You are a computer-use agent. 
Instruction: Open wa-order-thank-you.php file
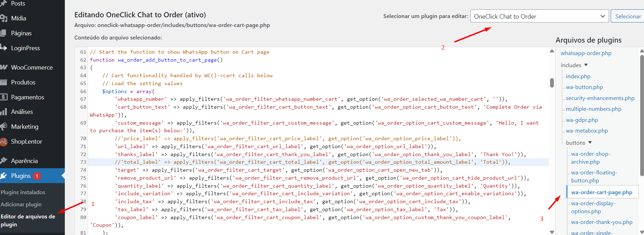coord(602,222)
